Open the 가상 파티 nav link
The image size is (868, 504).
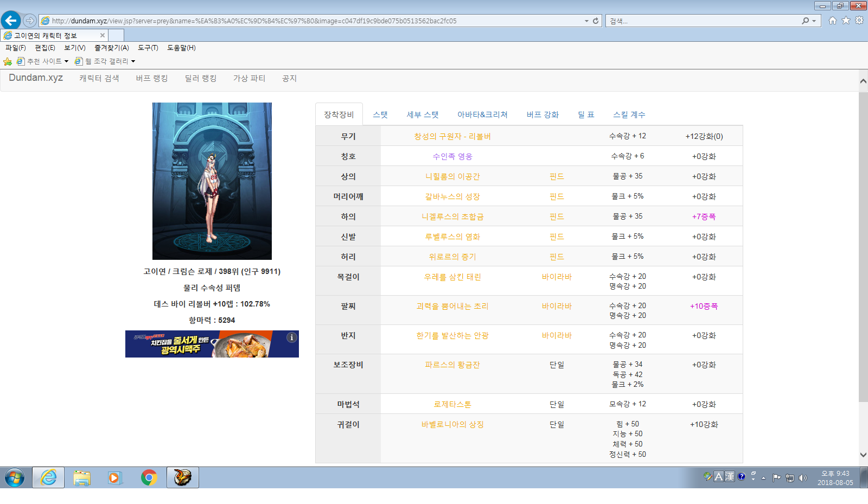pyautogui.click(x=250, y=78)
